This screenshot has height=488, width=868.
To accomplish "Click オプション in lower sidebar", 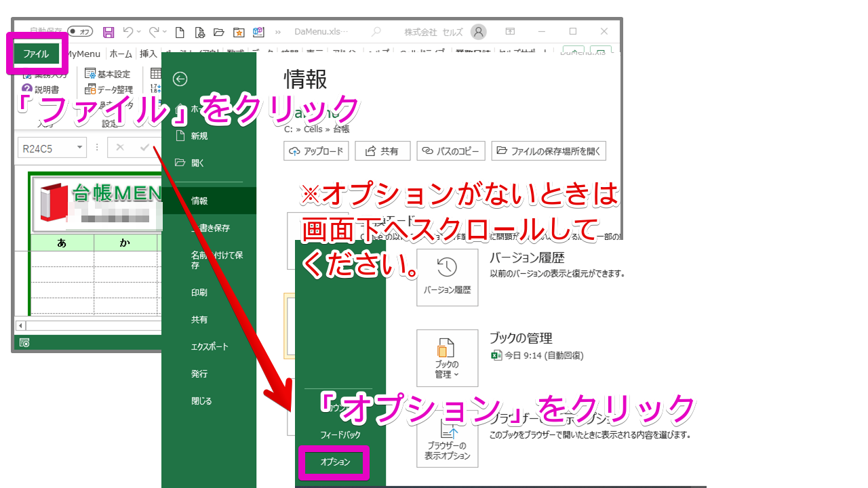I will tap(335, 462).
